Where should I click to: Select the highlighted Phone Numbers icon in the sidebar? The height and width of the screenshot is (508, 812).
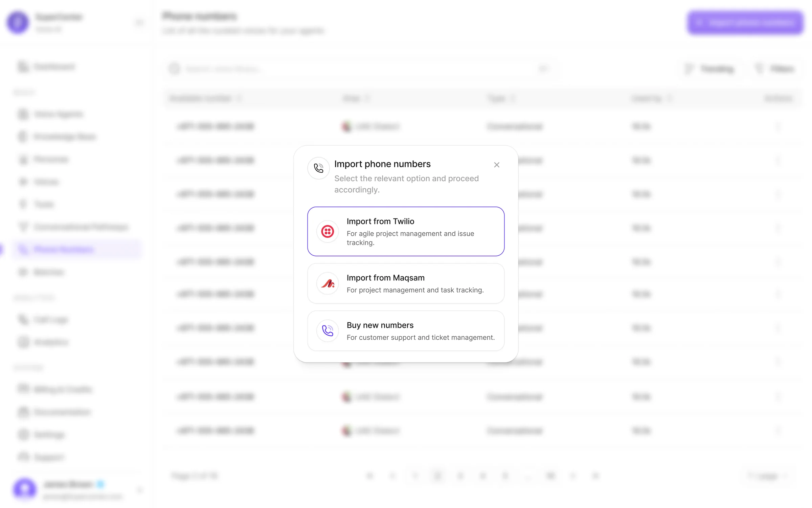[23, 249]
